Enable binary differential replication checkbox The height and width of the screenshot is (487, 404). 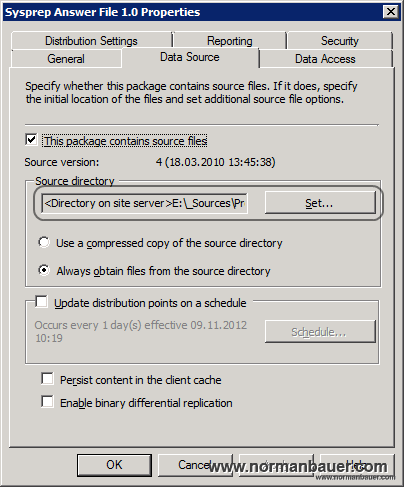tap(47, 402)
